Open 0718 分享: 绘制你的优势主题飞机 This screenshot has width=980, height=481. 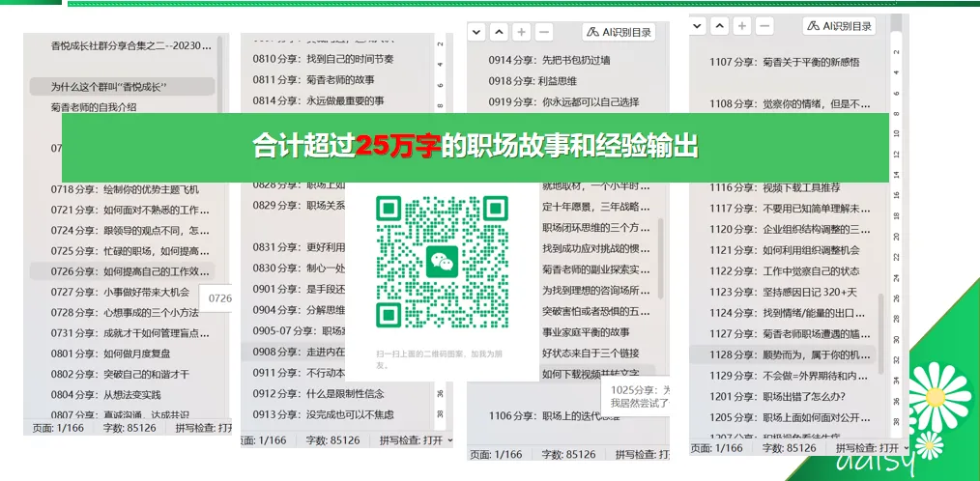coord(125,188)
